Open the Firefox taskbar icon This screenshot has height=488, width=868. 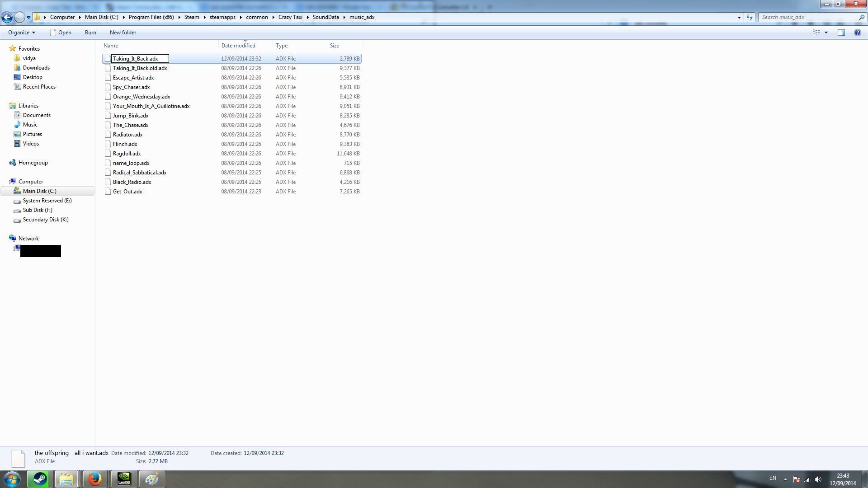(x=95, y=479)
